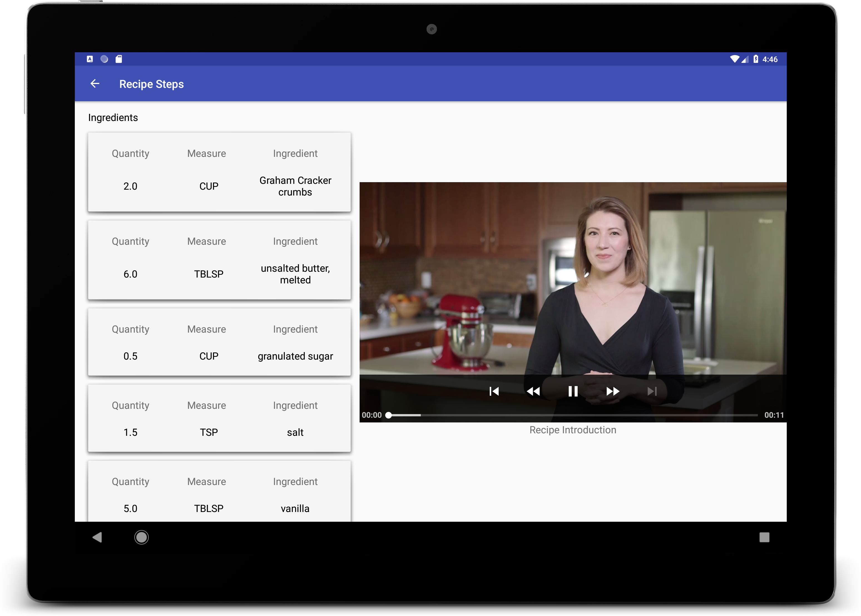
Task: Tap the back arrow in toolbar
Action: point(95,84)
